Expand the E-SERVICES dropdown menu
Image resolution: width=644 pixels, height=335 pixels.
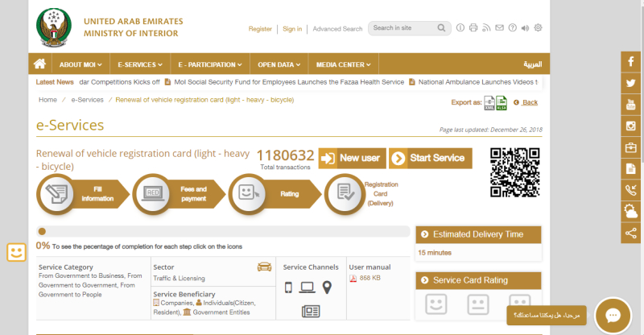coord(139,64)
